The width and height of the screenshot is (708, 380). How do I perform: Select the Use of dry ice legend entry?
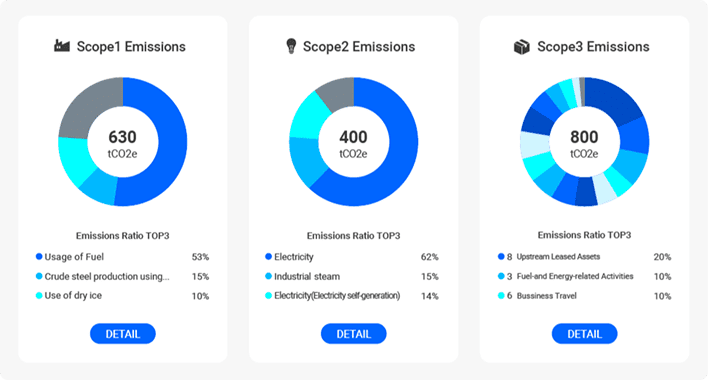[x=122, y=296]
